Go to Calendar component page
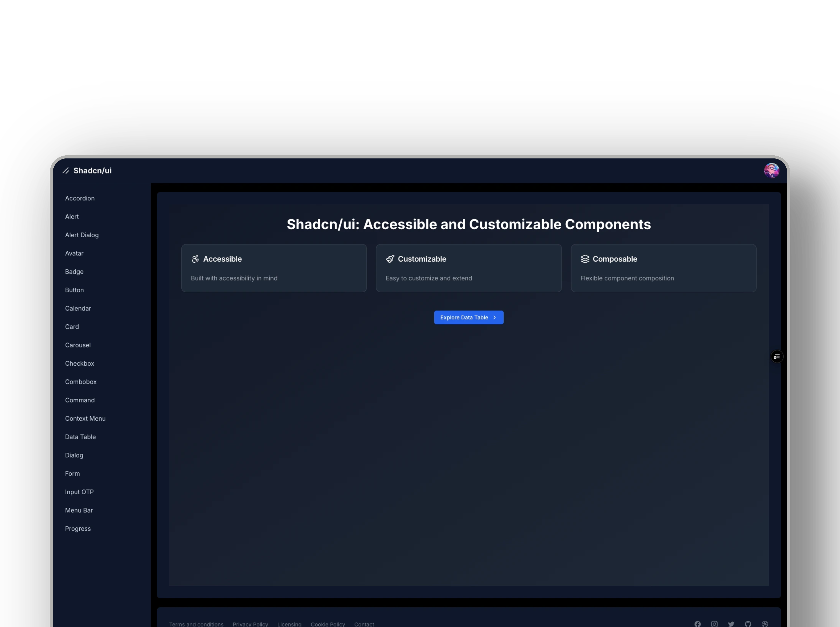 tap(78, 309)
